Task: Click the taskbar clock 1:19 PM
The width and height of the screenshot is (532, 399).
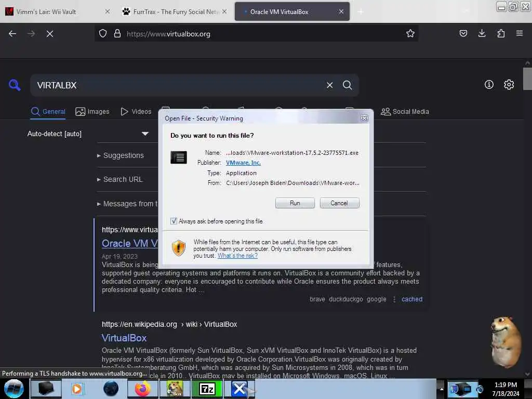Action: click(506, 385)
